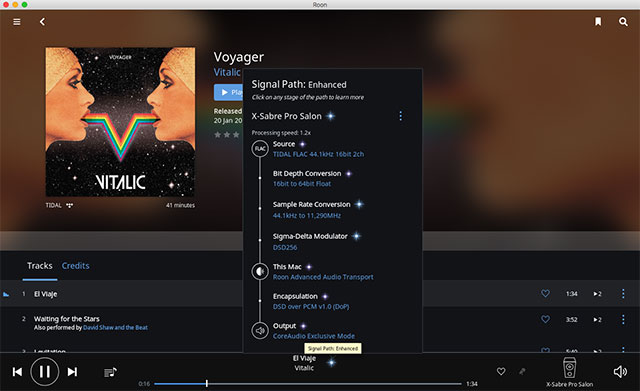Click the play count for Waiting for the Stars

coord(597,320)
